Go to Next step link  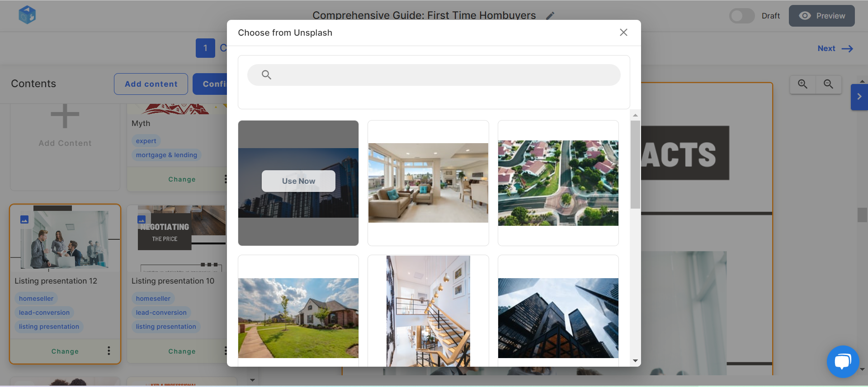pyautogui.click(x=835, y=48)
